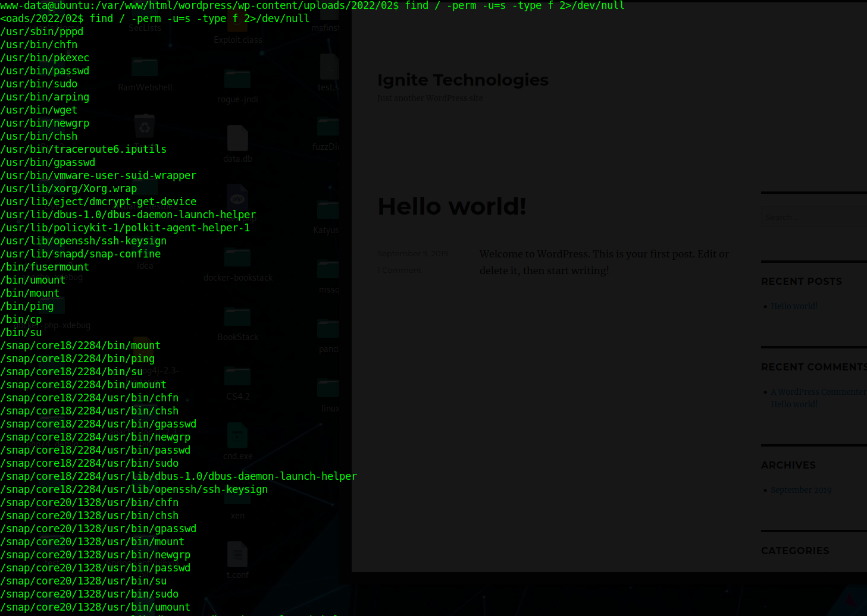Open the linux desktop folder icon
This screenshot has height=616, width=867.
point(328,389)
